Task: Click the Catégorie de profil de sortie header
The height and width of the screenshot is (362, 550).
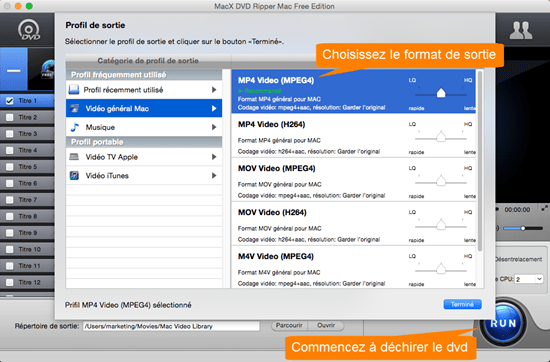Action: [148, 61]
